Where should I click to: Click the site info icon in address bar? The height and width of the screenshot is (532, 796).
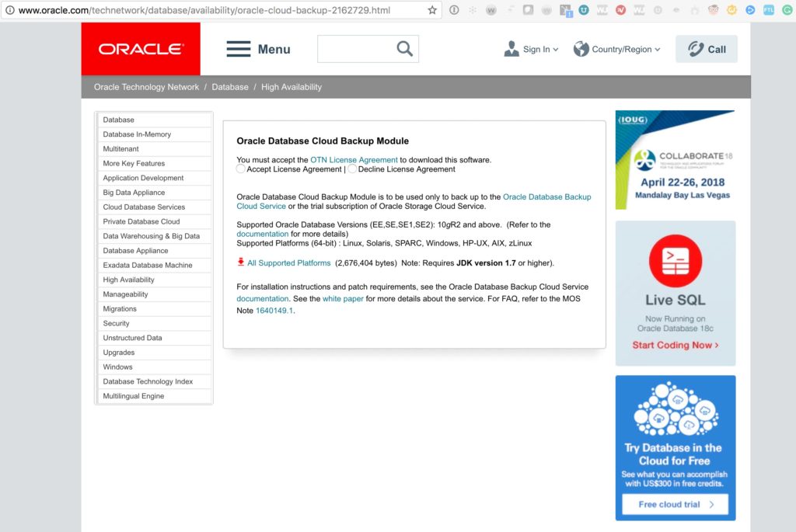(9, 10)
